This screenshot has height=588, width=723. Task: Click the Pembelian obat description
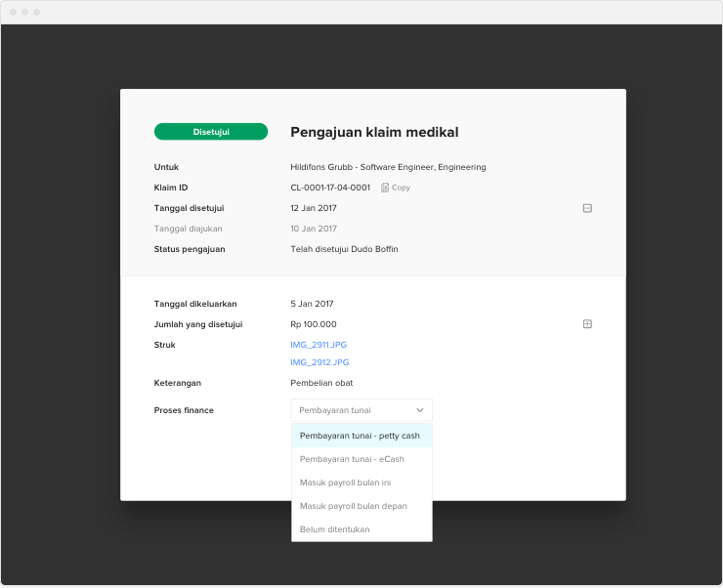click(x=321, y=383)
